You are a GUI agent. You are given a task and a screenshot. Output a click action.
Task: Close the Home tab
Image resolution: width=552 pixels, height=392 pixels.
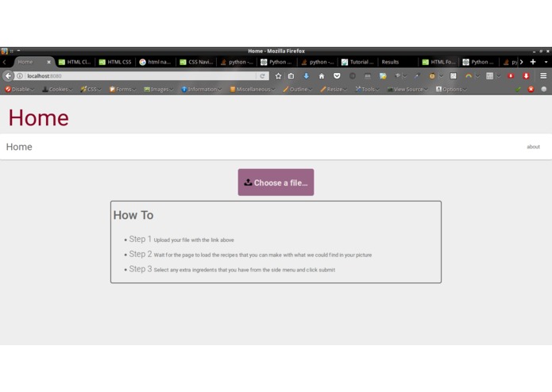click(49, 62)
